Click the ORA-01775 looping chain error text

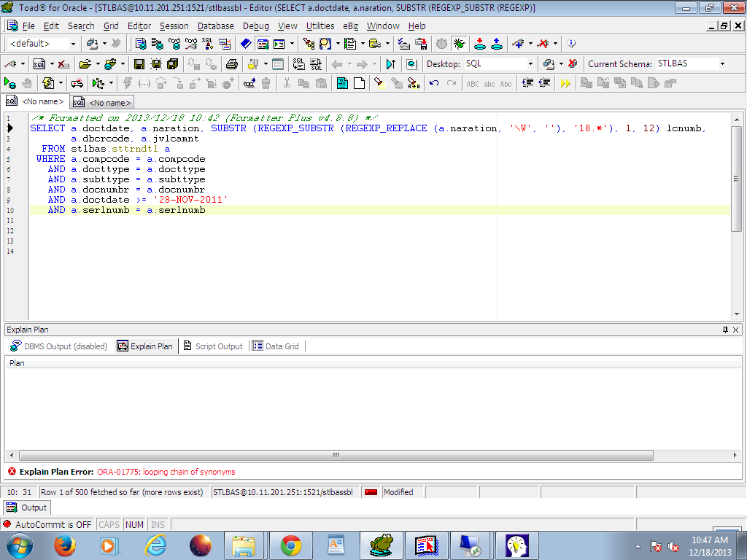pyautogui.click(x=166, y=472)
